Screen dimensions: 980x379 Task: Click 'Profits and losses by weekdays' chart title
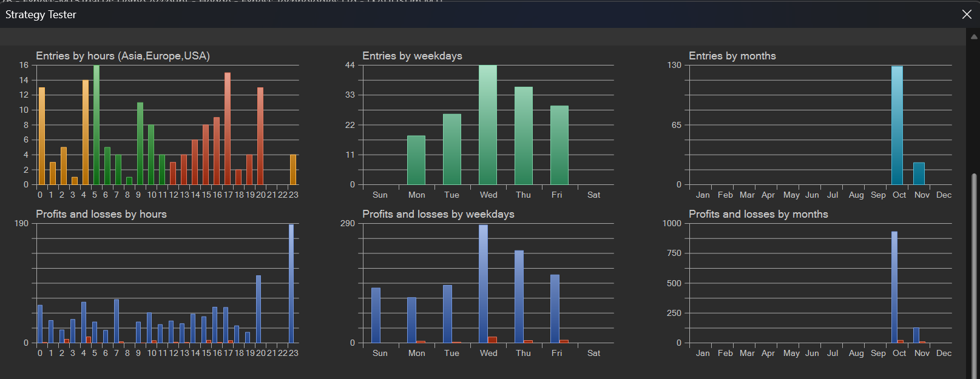(438, 214)
